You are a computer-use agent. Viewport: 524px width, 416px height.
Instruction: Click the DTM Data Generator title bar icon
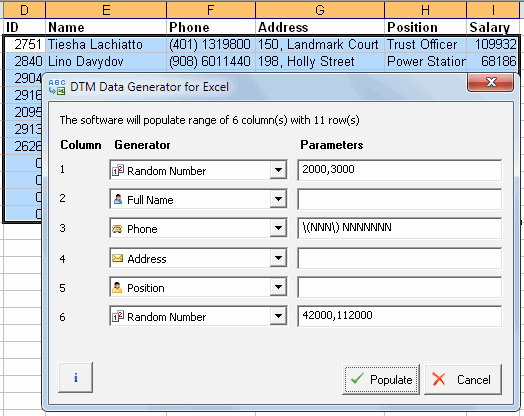click(57, 87)
